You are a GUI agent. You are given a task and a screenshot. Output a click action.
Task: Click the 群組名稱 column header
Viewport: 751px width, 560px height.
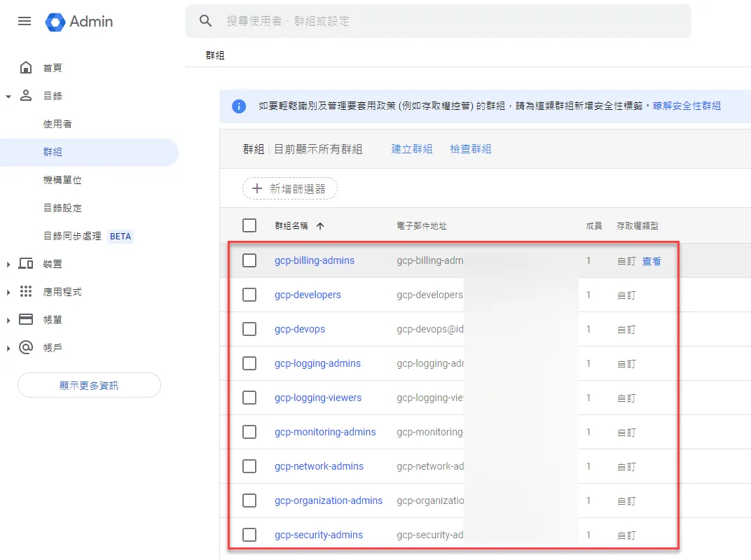coord(291,226)
